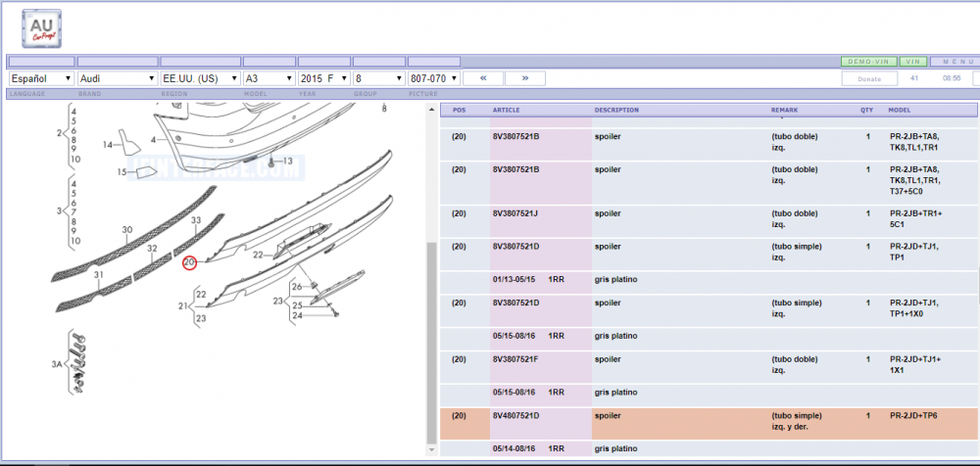980x466 pixels.
Task: Open the Model dropdown showing A3
Action: [269, 78]
